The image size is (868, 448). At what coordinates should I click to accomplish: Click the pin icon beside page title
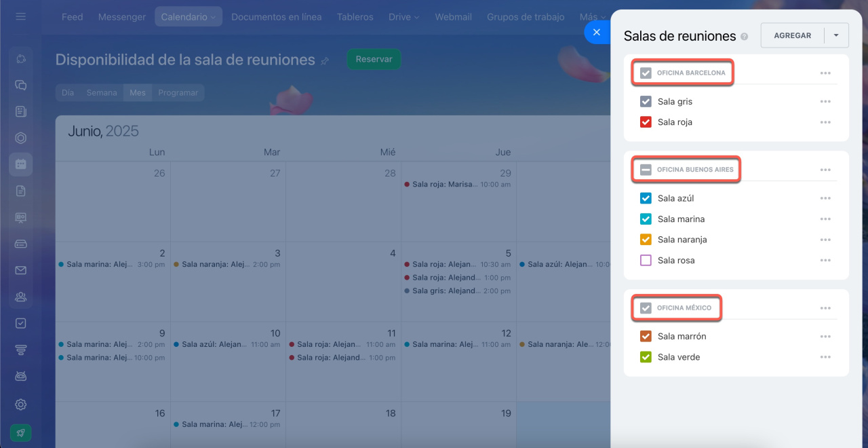click(325, 60)
